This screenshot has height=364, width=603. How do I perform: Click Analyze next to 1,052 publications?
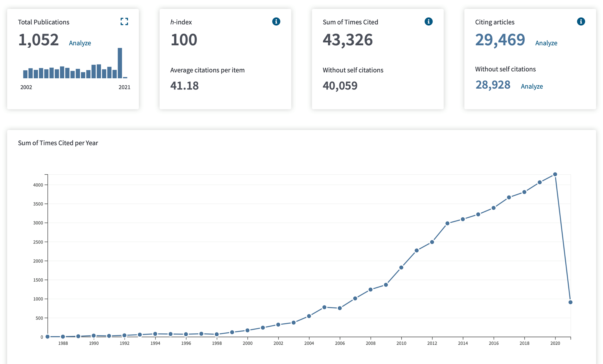(x=80, y=43)
